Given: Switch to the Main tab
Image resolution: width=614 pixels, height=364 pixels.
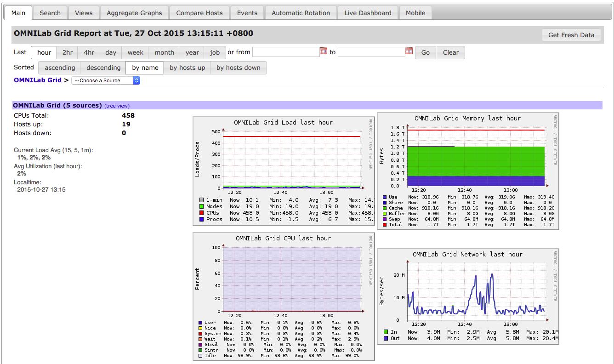Looking at the screenshot, I should pos(18,13).
